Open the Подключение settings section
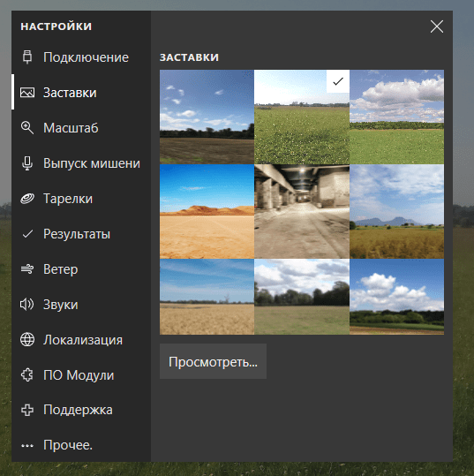The height and width of the screenshot is (476, 474). click(81, 57)
